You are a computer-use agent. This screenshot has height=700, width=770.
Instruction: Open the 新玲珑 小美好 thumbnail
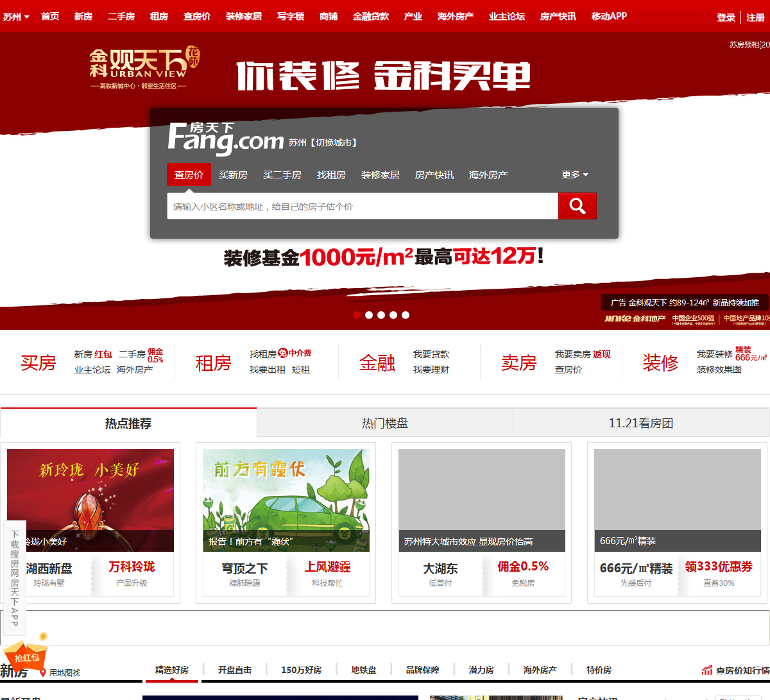click(90, 500)
